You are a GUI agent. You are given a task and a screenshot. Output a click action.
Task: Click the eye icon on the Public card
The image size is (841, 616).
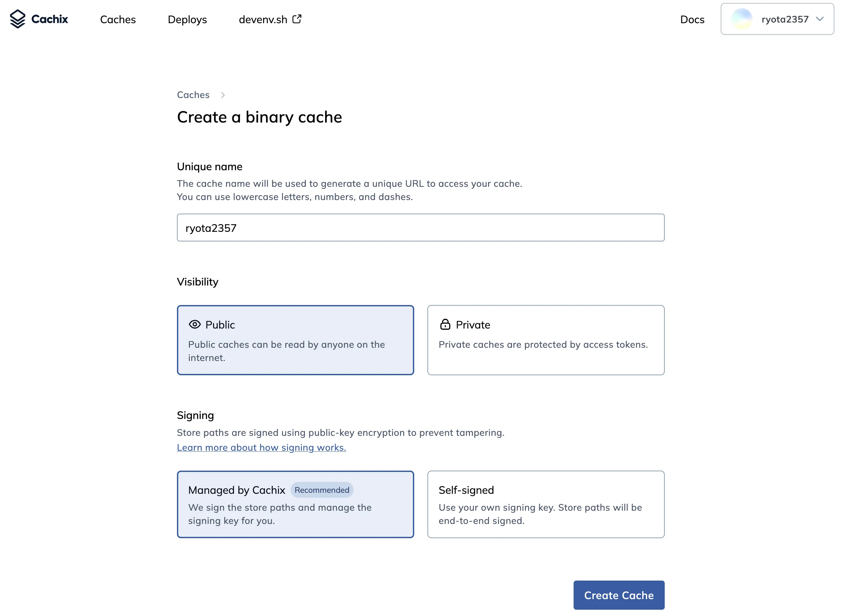(x=195, y=325)
